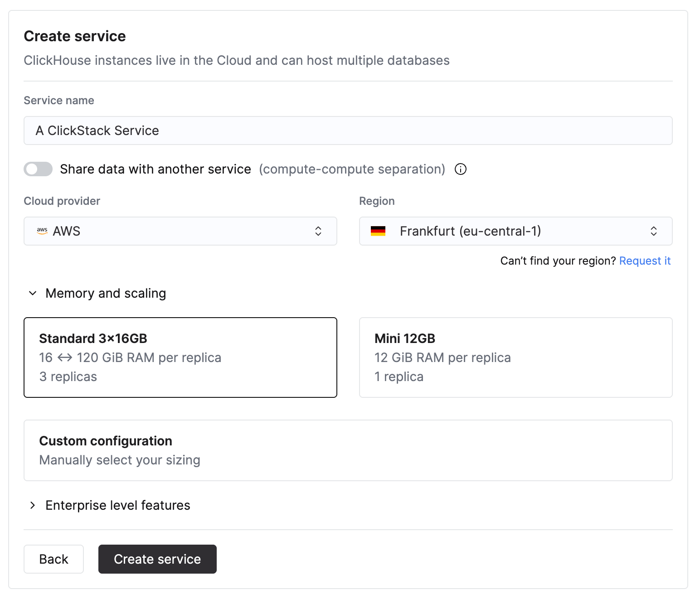This screenshot has height=599, width=700.
Task: Click the expand arrow beside Enterprise level features
Action: click(x=32, y=505)
